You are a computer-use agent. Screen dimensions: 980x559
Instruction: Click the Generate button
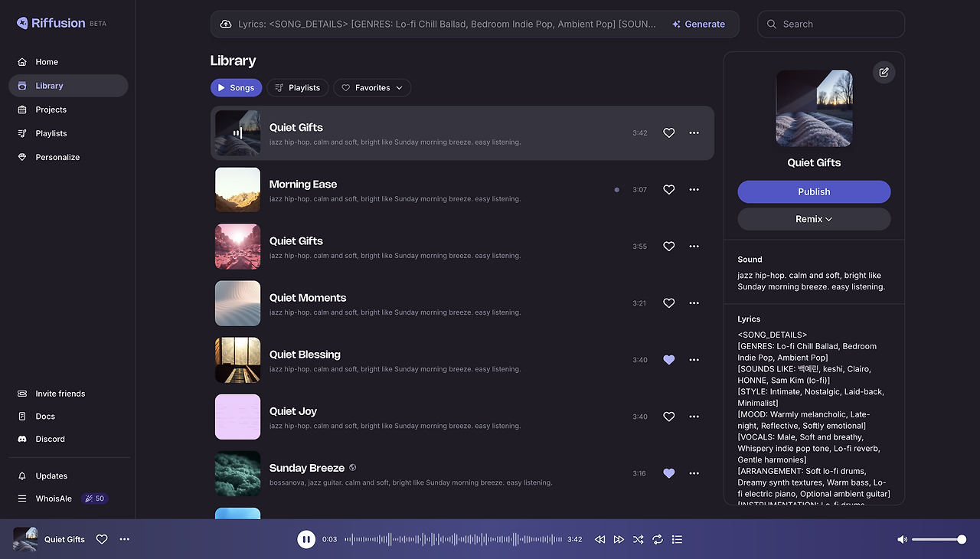pyautogui.click(x=698, y=25)
